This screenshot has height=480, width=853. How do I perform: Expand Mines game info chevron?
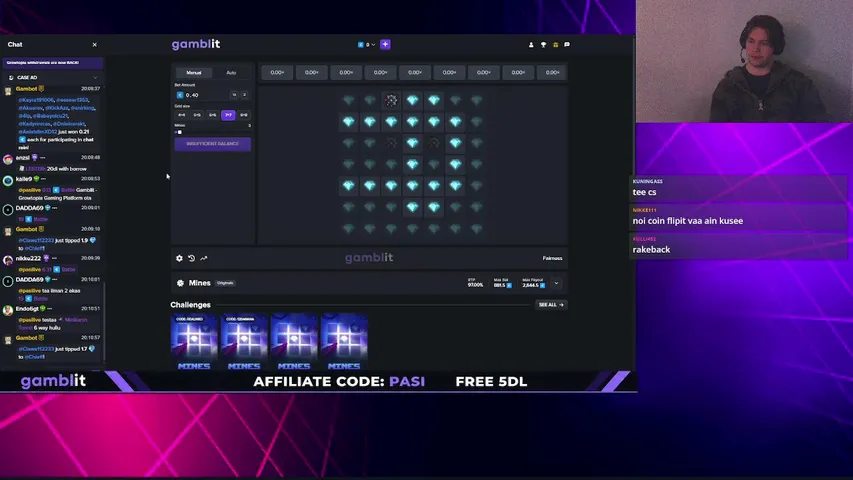point(556,283)
